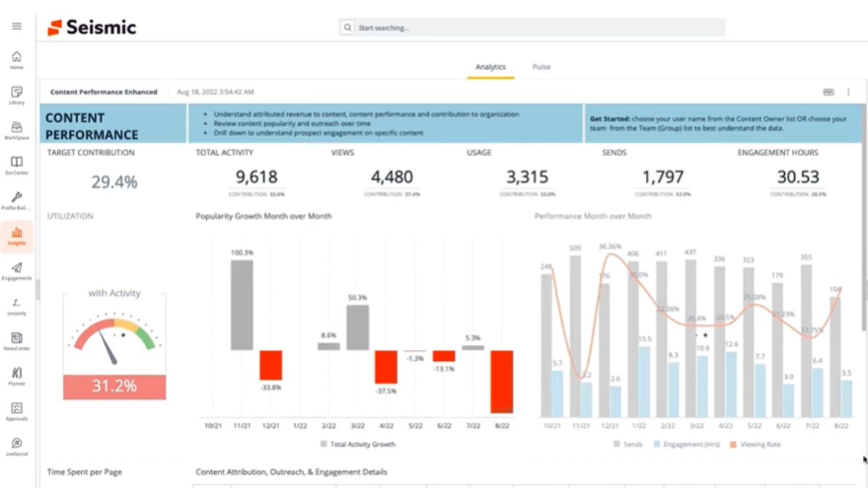The image size is (868, 488).
Task: Open Engagements from the left sidebar
Action: coord(16,270)
